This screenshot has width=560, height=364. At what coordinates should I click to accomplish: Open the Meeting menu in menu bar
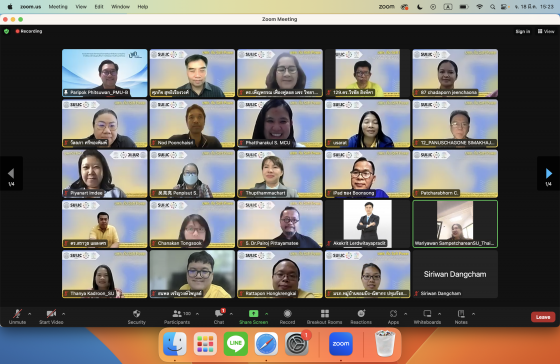(x=58, y=7)
